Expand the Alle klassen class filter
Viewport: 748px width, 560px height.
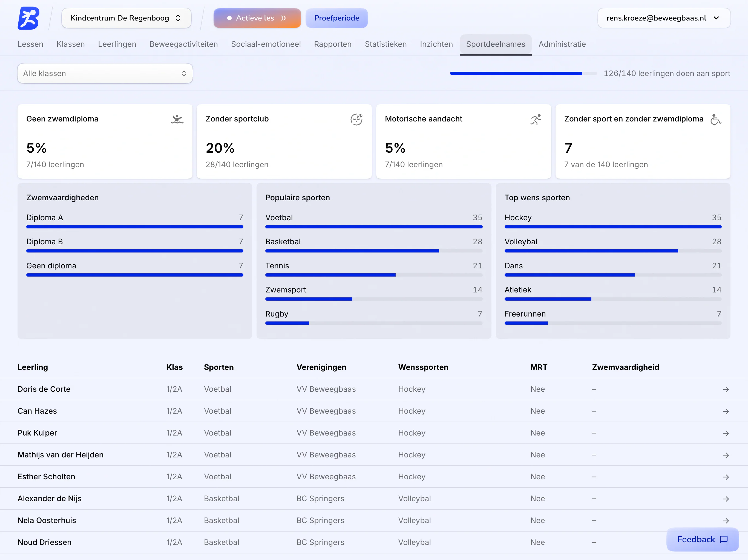[105, 73]
